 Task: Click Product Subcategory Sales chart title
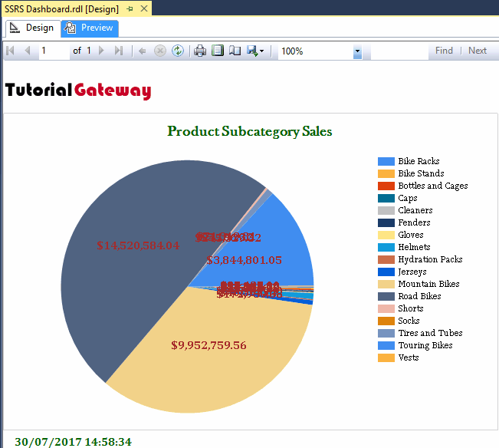pyautogui.click(x=250, y=132)
